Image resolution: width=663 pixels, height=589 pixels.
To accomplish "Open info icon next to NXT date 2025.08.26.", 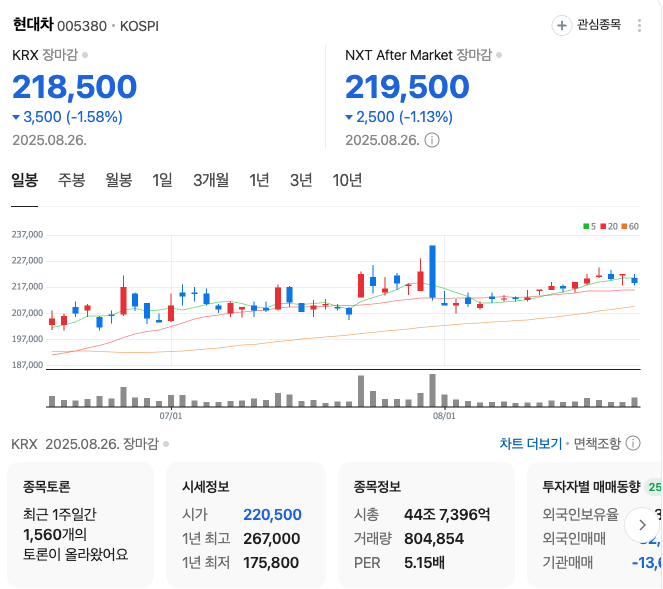I will click(x=432, y=140).
